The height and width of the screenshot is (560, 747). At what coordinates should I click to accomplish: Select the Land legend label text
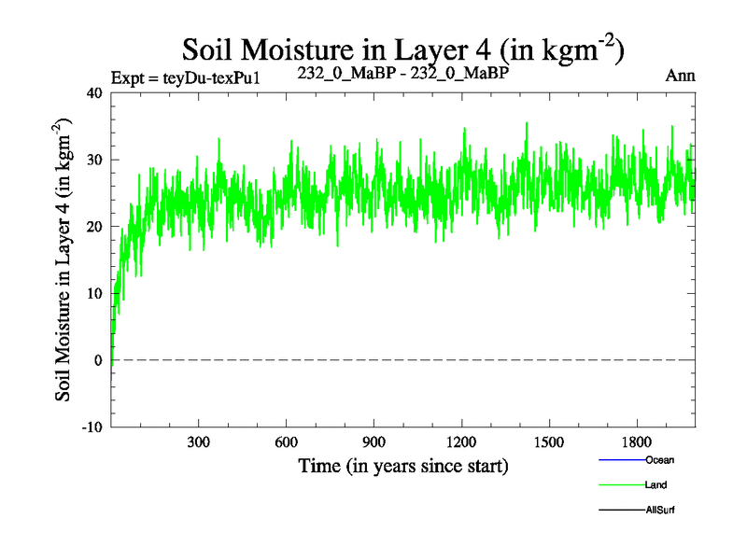[655, 485]
